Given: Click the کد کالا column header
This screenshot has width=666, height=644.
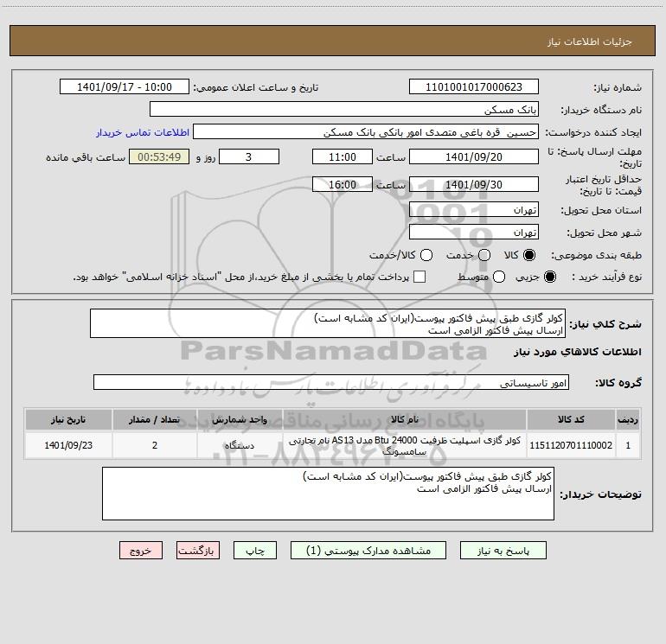Looking at the screenshot, I should point(571,419).
